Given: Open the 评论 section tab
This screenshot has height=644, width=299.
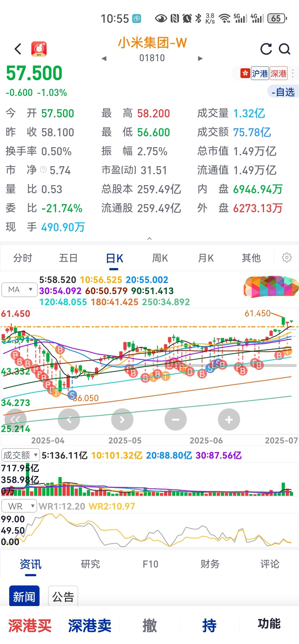Looking at the screenshot, I should pyautogui.click(x=270, y=564).
